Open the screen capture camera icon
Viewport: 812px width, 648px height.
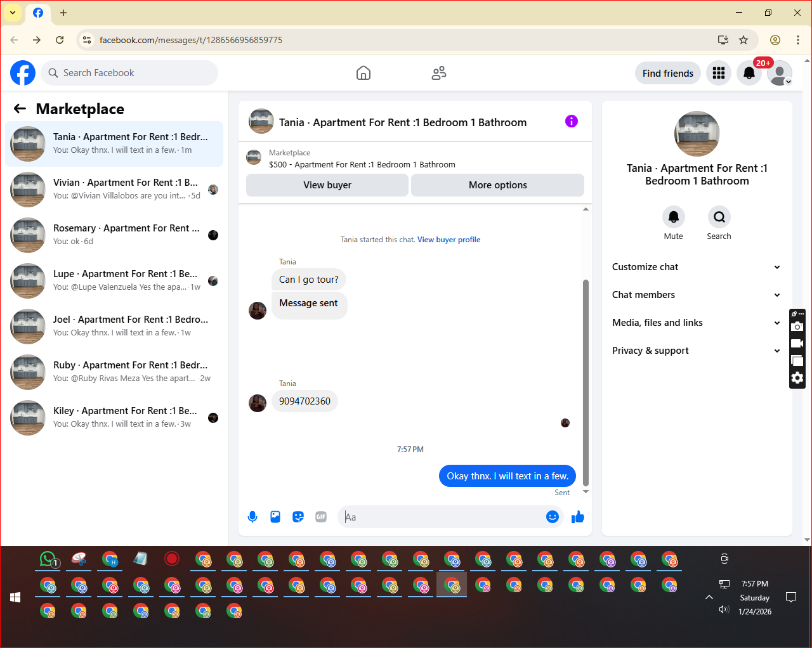coord(797,327)
